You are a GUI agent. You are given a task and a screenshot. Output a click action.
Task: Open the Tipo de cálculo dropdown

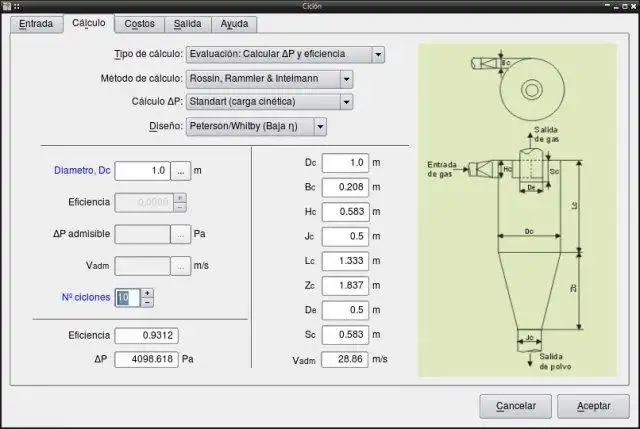pyautogui.click(x=285, y=54)
